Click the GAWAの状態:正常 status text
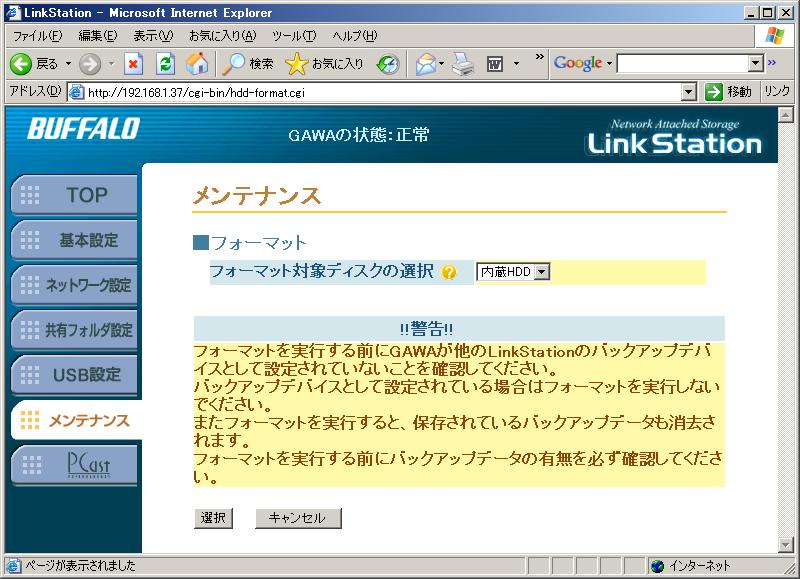 [x=359, y=135]
